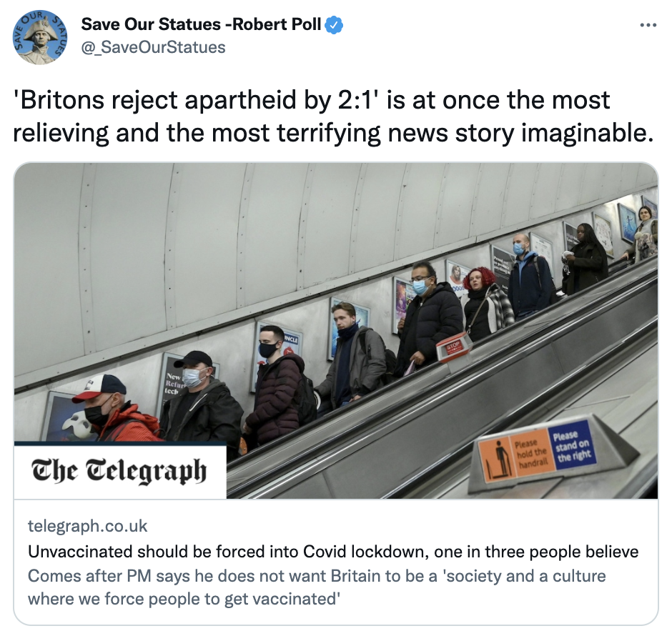Open the @_SaveOurStatues handle link
Image resolution: width=672 pixels, height=636 pixels.
[153, 47]
